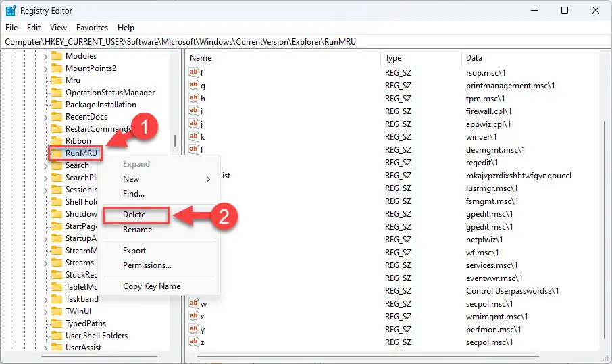Click the Registry Editor app icon
This screenshot has height=364, width=612.
tap(11, 11)
